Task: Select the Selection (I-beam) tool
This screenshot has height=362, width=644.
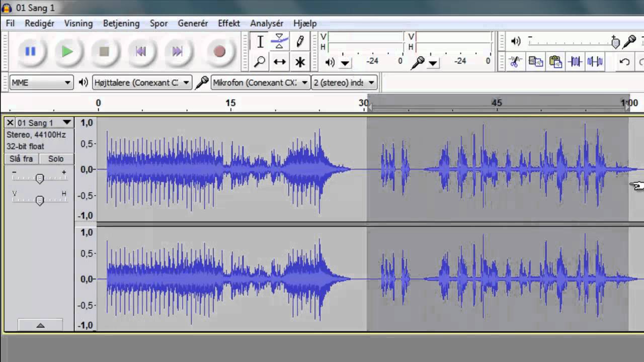Action: [x=260, y=42]
